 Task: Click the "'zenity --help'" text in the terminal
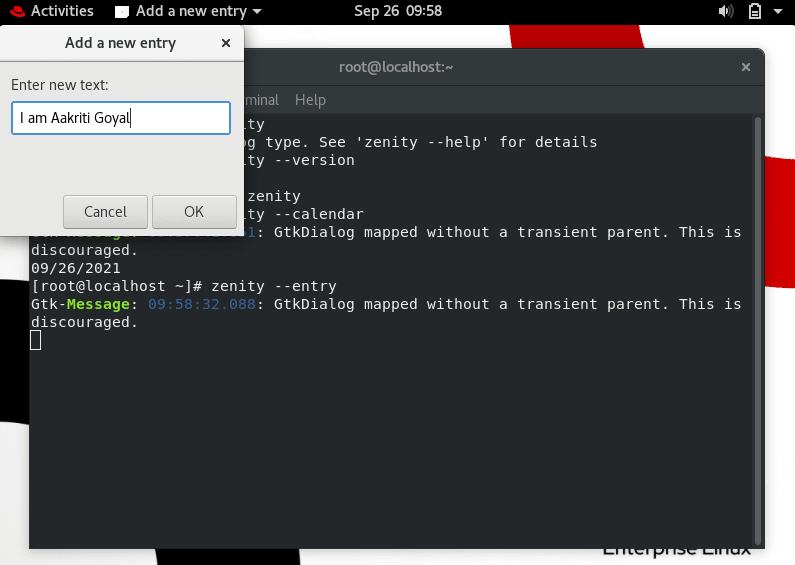point(422,142)
